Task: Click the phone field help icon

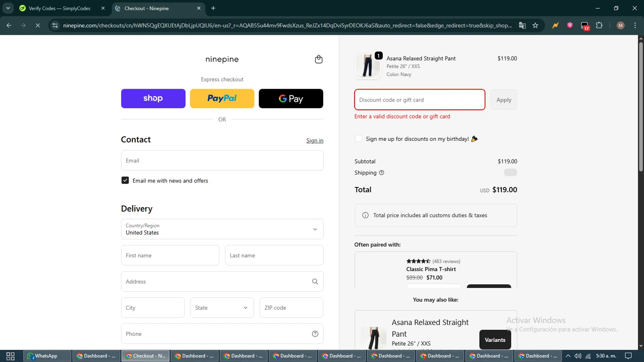Action: coord(315,334)
